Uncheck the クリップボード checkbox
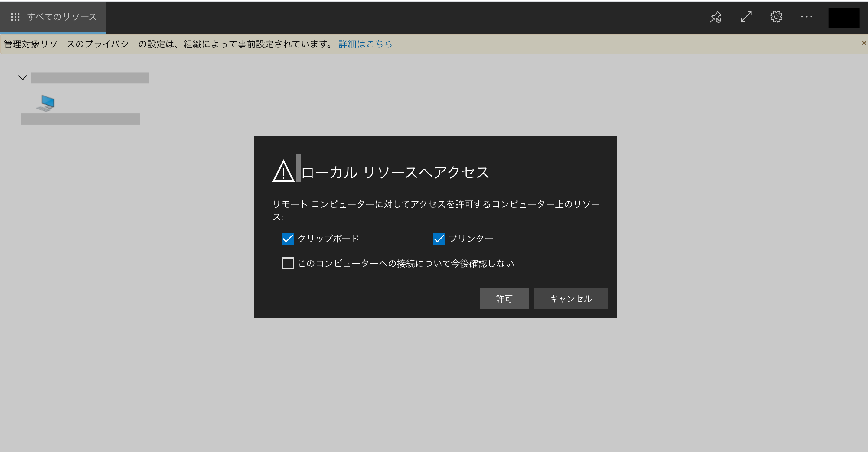Image resolution: width=868 pixels, height=452 pixels. tap(288, 238)
